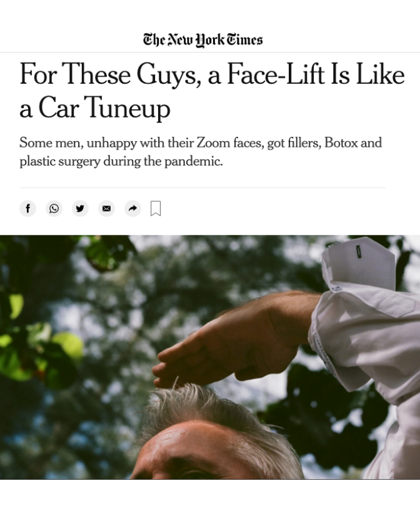
Task: Send the article by email icon
Action: (106, 209)
